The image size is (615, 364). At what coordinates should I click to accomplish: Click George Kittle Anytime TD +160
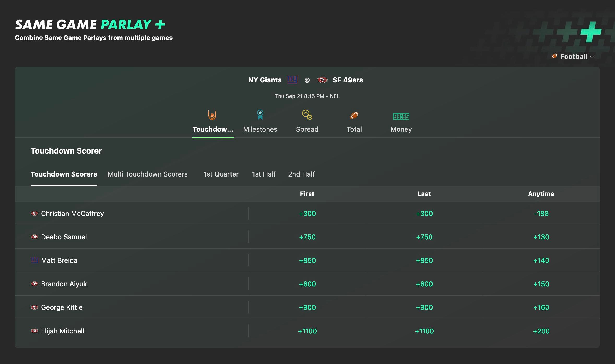click(x=541, y=307)
